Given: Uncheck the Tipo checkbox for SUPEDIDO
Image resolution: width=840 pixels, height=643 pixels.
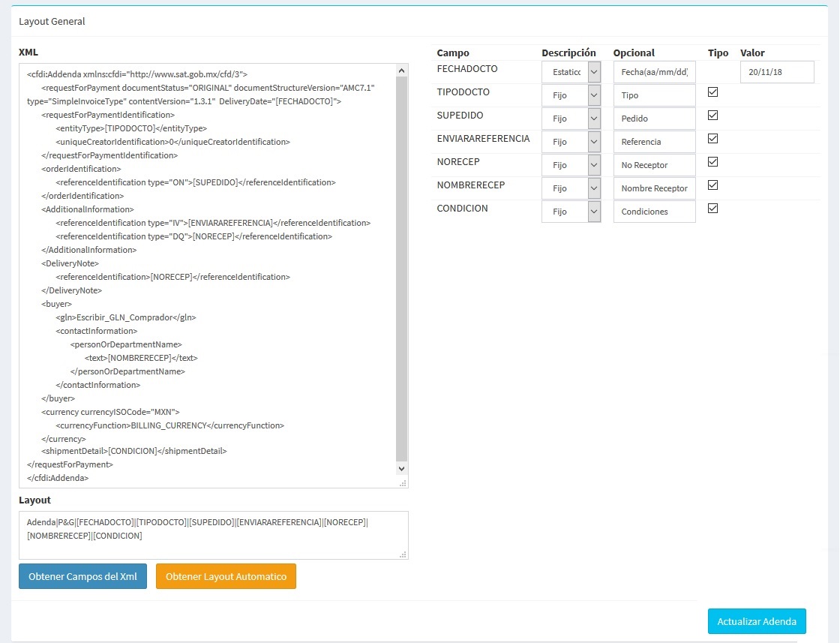Looking at the screenshot, I should [x=713, y=115].
